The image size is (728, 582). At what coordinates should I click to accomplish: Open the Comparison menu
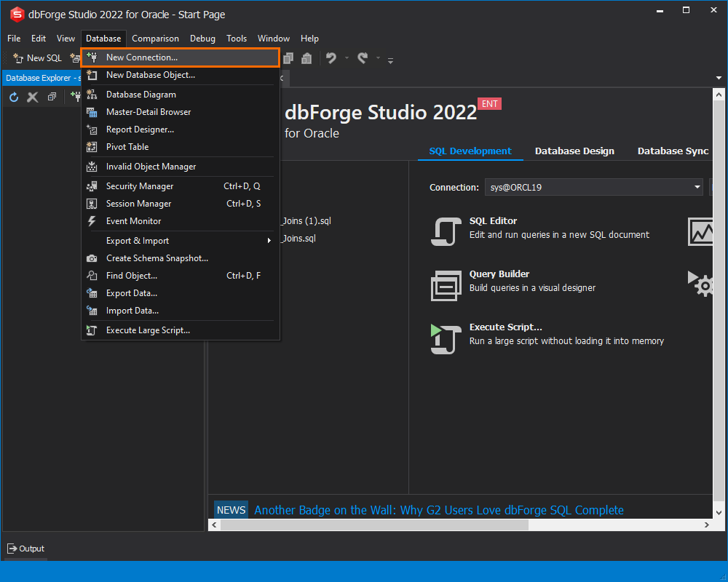155,39
